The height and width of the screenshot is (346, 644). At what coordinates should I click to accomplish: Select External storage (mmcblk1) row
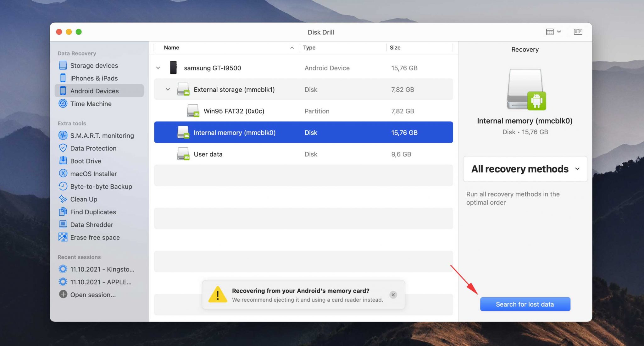click(x=303, y=89)
